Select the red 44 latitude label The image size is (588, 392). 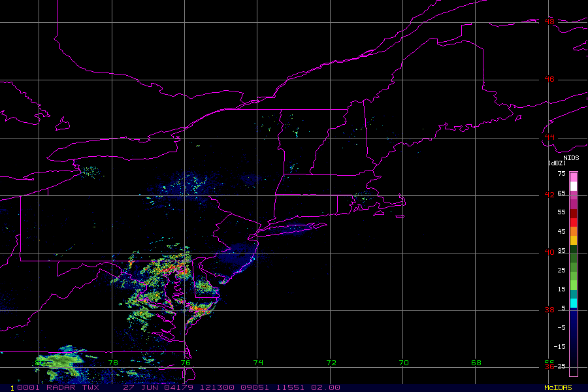(549, 137)
